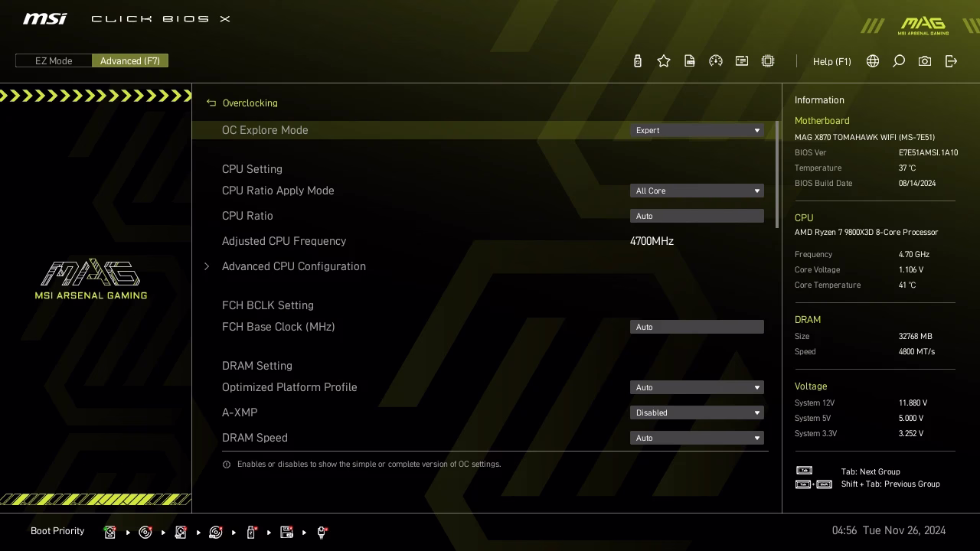Viewport: 980px width, 551px height.
Task: Select fourth boot priority disc icon
Action: [216, 532]
